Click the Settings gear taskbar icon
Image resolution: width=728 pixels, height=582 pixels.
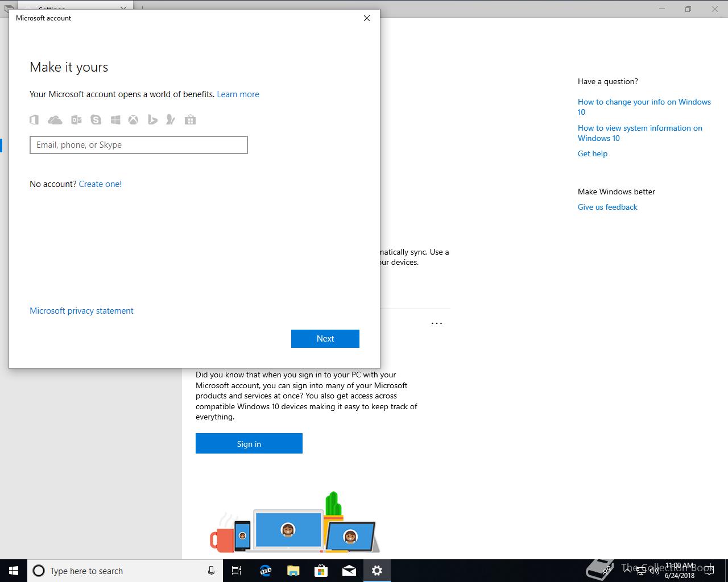377,571
